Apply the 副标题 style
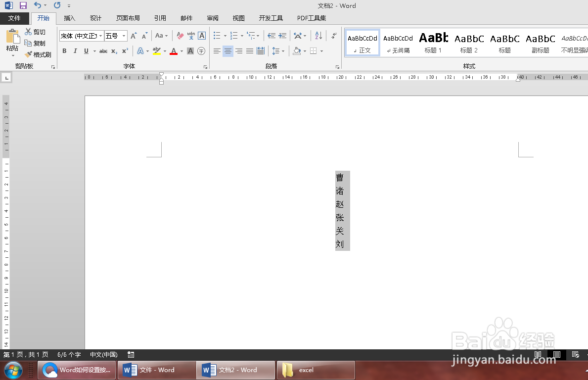 [x=541, y=43]
